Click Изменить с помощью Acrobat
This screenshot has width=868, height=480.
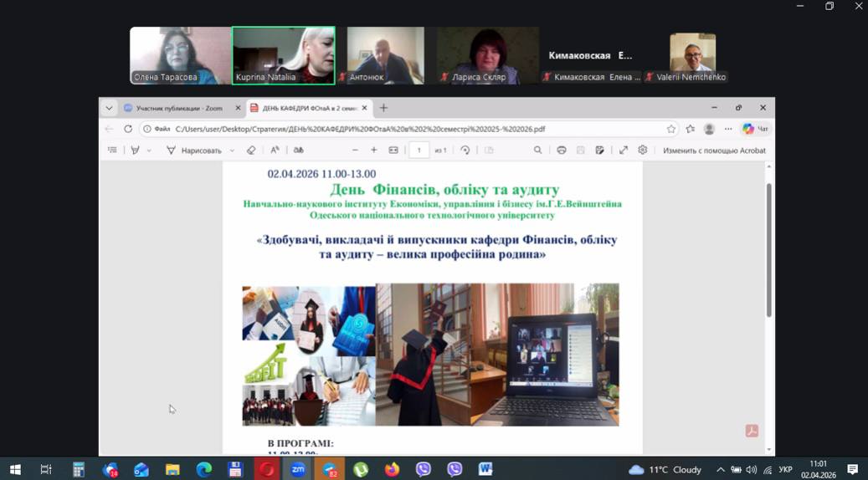pos(714,151)
